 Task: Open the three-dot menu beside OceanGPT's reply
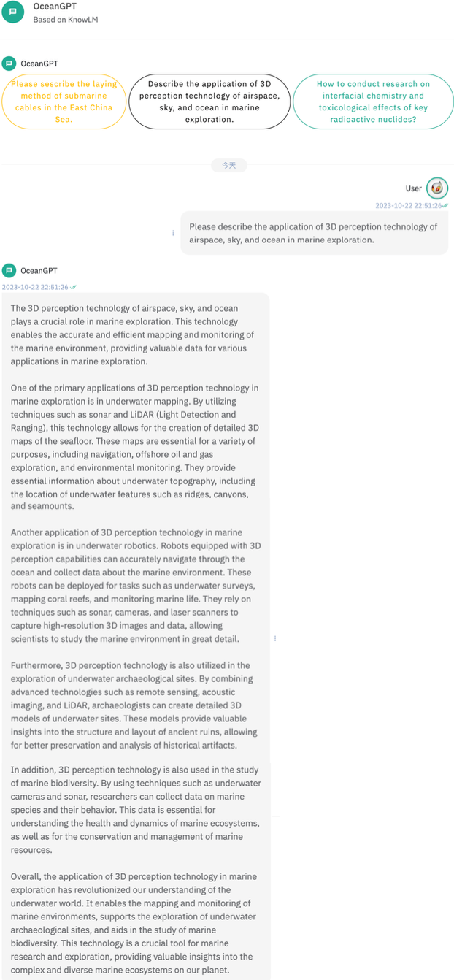click(275, 638)
